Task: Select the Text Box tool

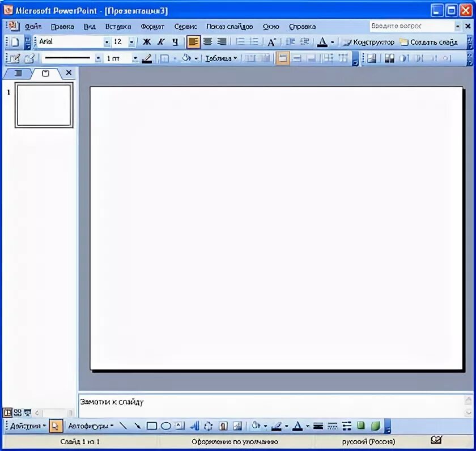Action: pyautogui.click(x=180, y=426)
